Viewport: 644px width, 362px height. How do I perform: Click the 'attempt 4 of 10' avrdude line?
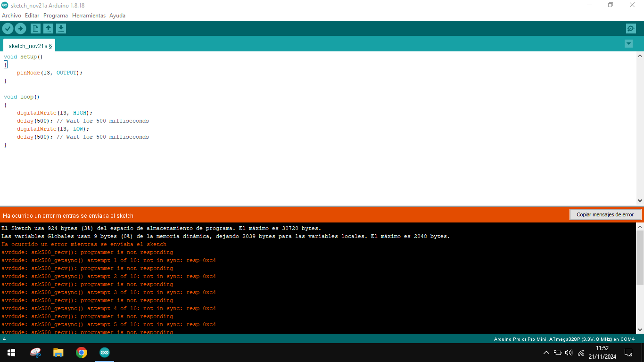[108, 308]
